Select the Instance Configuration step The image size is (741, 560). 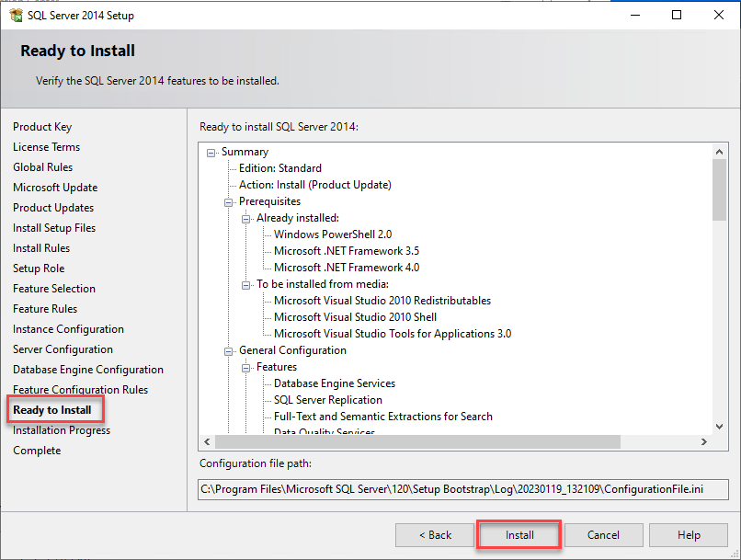[69, 329]
